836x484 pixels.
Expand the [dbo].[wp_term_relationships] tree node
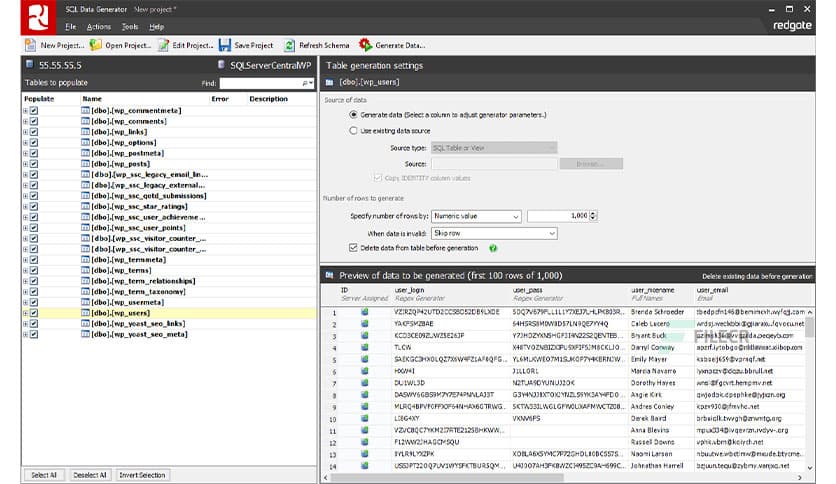click(x=25, y=281)
